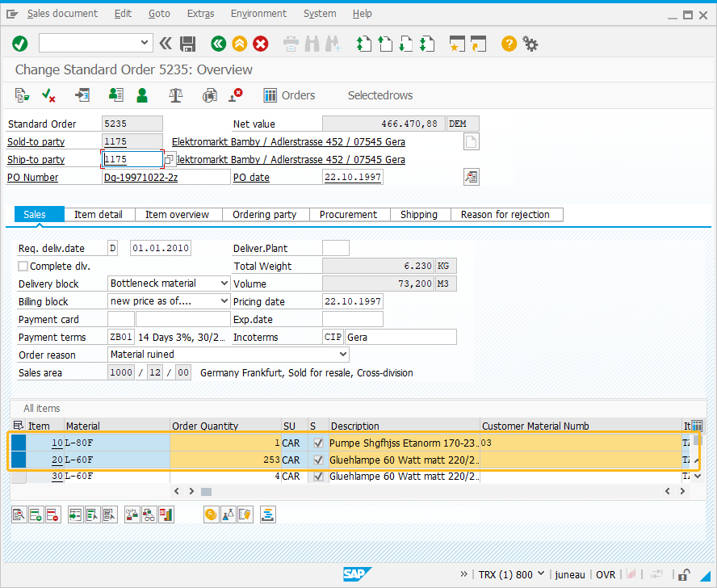Click the scales icon in the application toolbar
717x588 pixels.
175,95
